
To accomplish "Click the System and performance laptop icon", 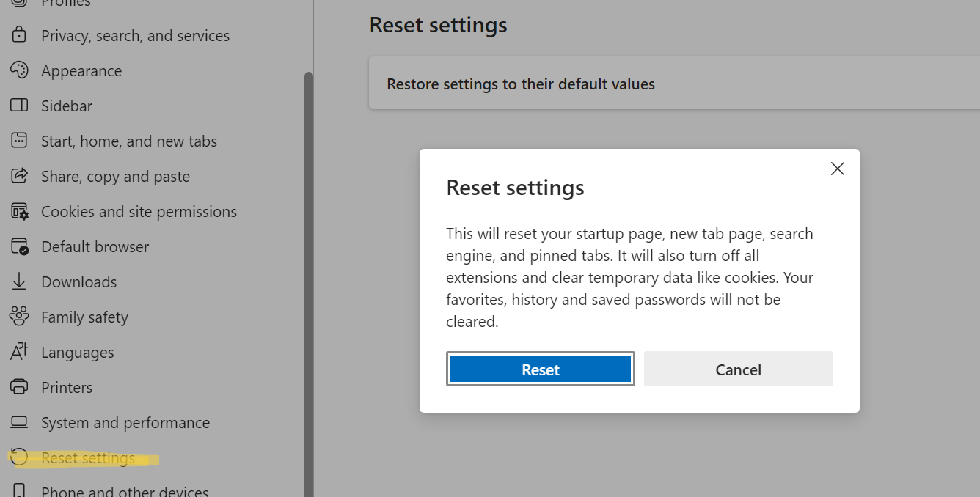I will click(x=19, y=422).
